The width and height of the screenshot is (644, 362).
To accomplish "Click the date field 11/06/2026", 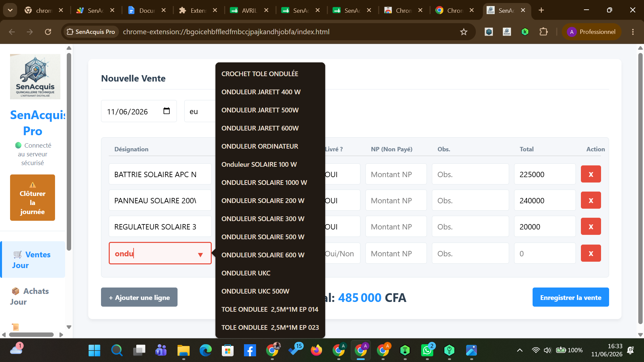I will [x=139, y=111].
